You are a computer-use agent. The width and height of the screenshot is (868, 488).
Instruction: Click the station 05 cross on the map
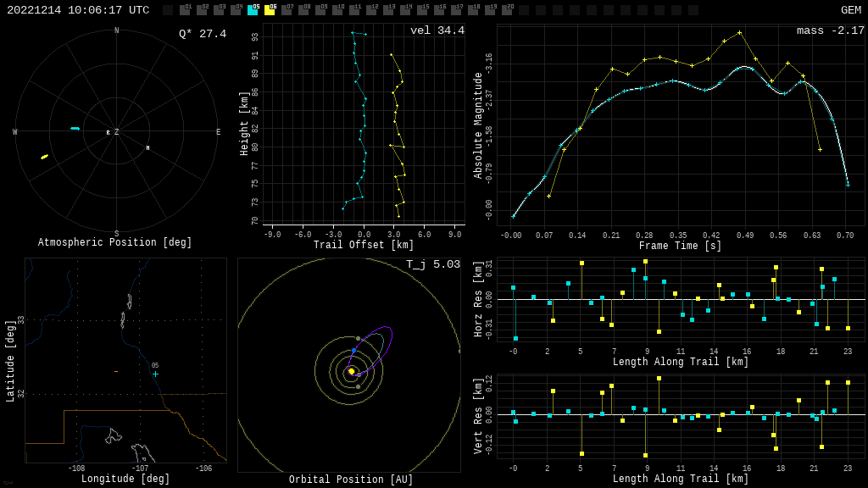pos(155,374)
